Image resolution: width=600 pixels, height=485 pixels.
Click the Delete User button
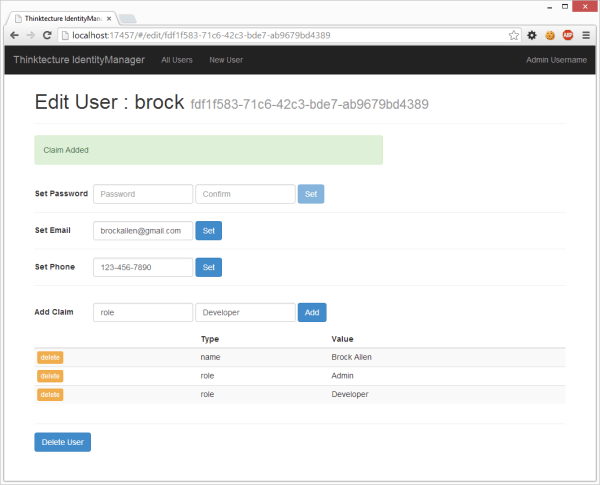[62, 442]
